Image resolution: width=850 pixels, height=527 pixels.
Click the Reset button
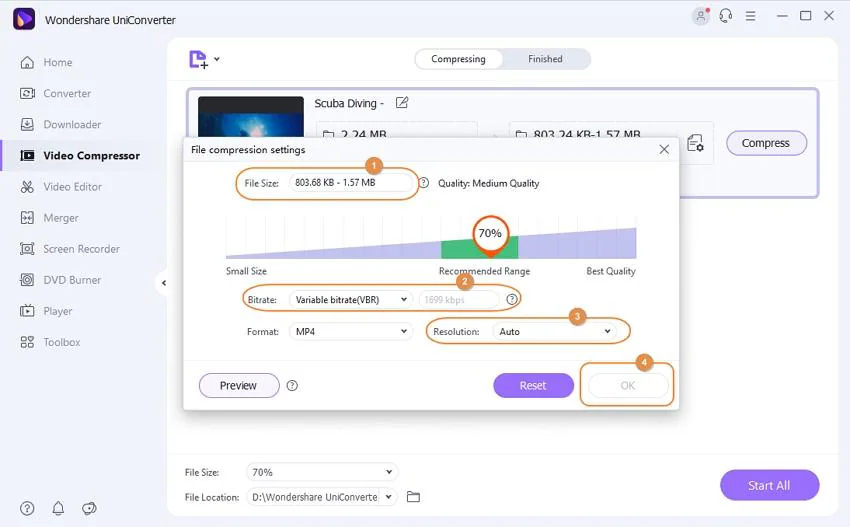[x=533, y=386]
